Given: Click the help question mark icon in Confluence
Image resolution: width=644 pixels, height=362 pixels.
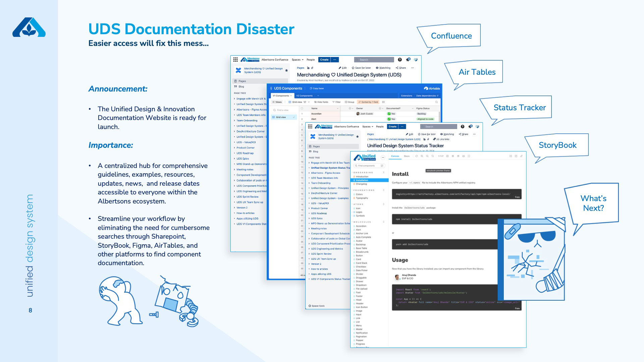Looking at the screenshot, I should 400,60.
